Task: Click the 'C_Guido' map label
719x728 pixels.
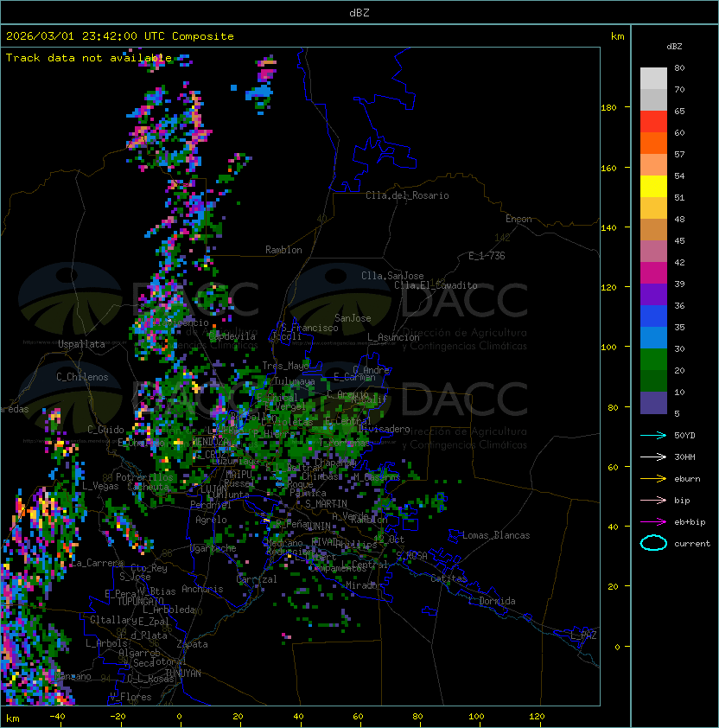Action: coord(105,430)
